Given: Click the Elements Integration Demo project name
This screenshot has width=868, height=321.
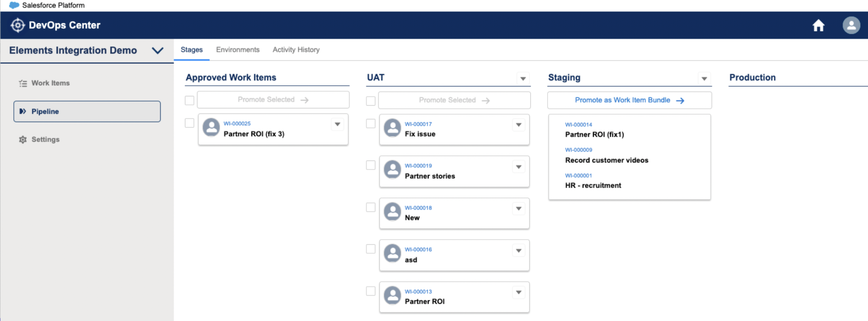Looking at the screenshot, I should click(73, 50).
